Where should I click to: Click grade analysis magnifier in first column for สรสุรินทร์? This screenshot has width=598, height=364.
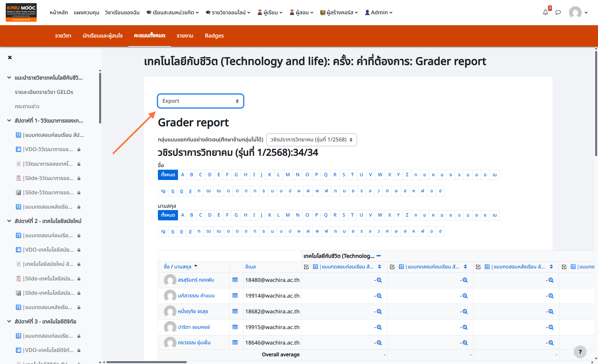(x=379, y=280)
